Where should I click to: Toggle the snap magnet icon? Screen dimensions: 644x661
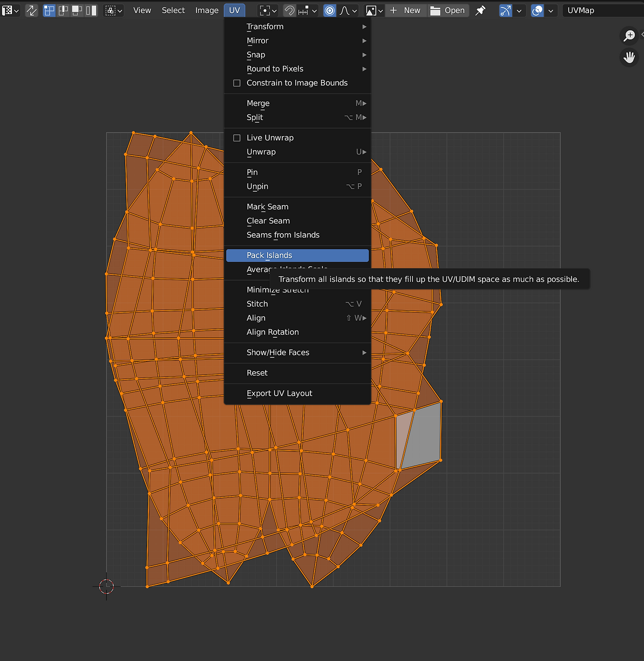290,10
